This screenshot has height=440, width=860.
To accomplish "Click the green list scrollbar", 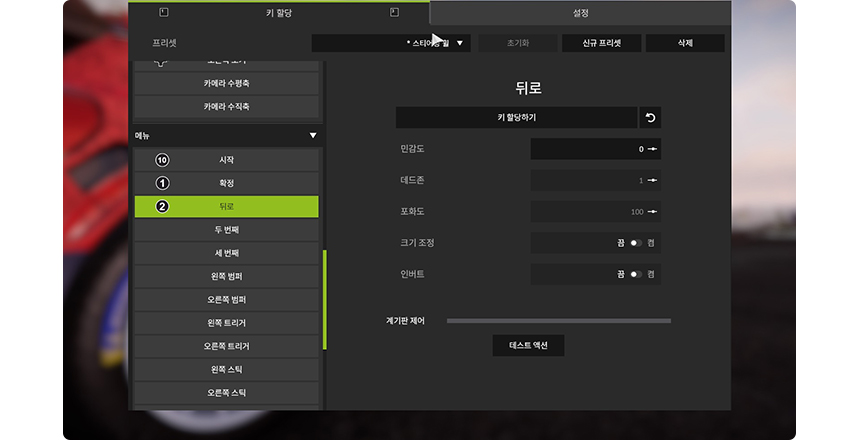I will tap(324, 299).
